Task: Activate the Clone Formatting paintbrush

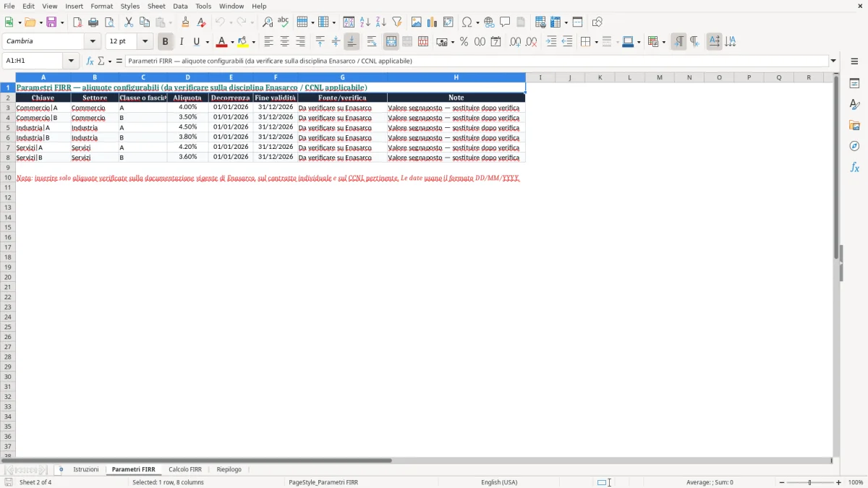Action: [185, 22]
